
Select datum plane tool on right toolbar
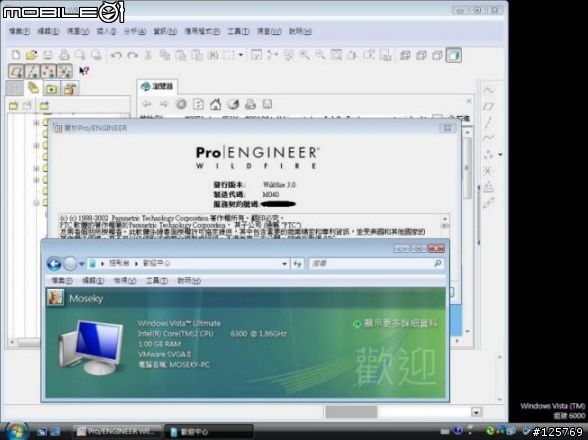(488, 107)
